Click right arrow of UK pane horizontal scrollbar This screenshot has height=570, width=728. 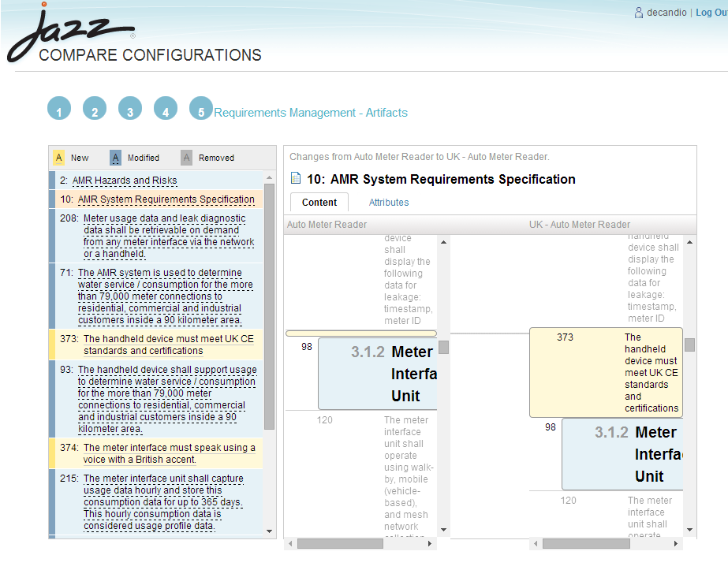[675, 543]
